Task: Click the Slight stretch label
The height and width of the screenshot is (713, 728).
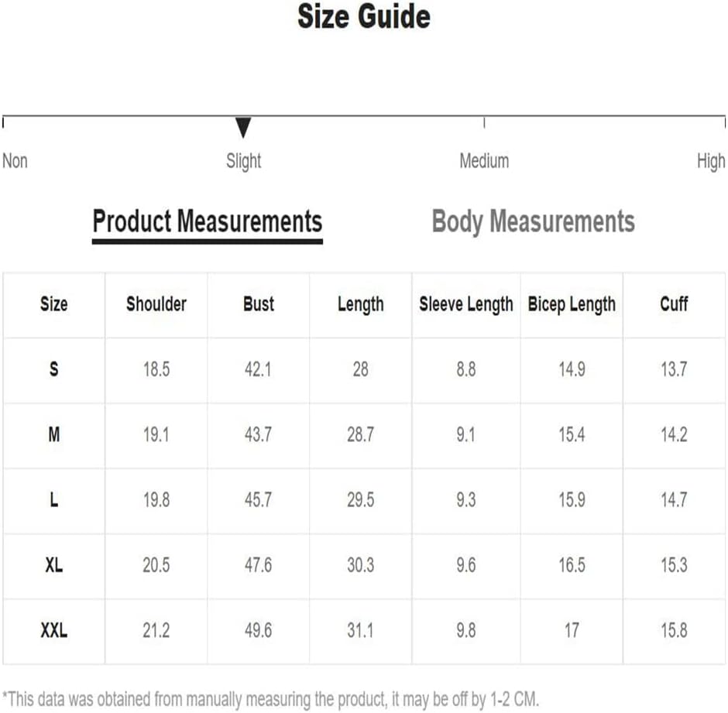Action: point(243,162)
